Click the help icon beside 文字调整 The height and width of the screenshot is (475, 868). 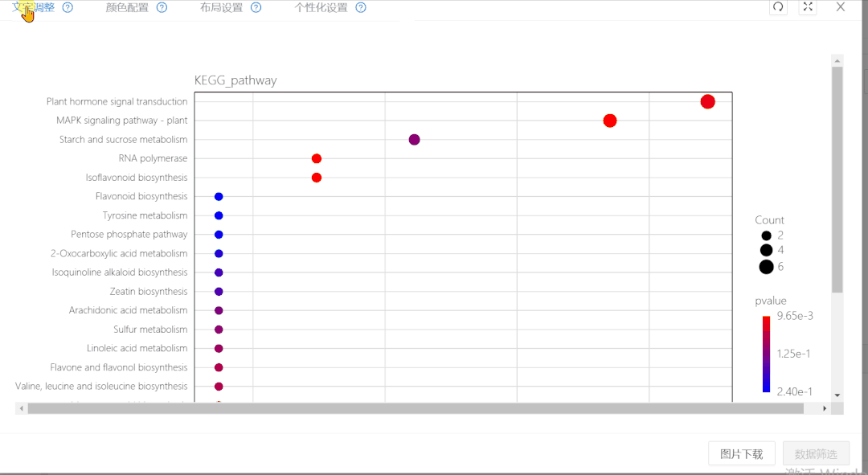(68, 8)
